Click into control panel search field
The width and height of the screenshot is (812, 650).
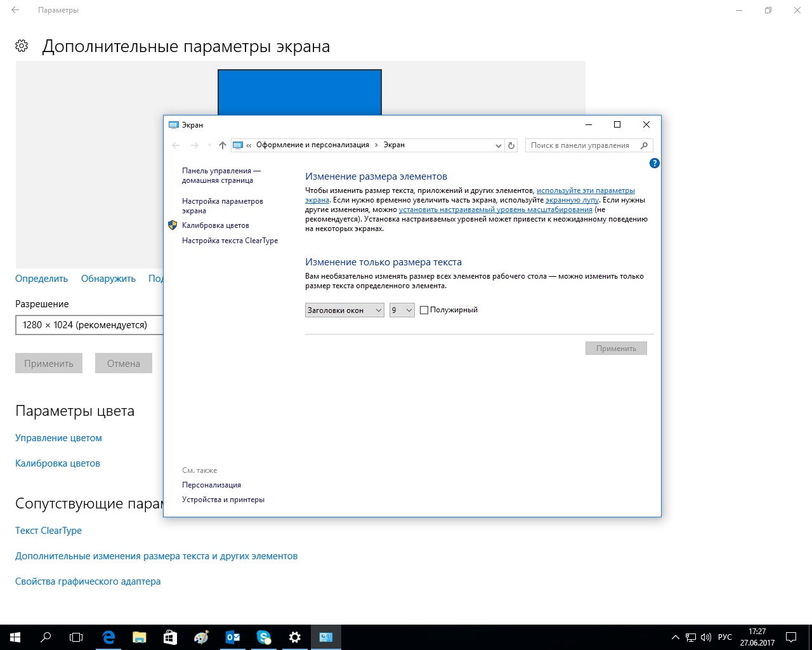point(580,145)
